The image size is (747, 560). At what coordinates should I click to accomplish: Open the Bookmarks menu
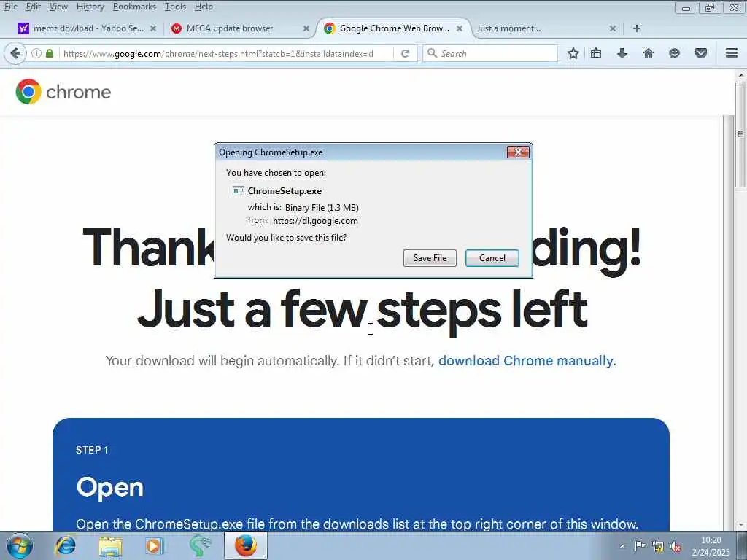pos(134,7)
